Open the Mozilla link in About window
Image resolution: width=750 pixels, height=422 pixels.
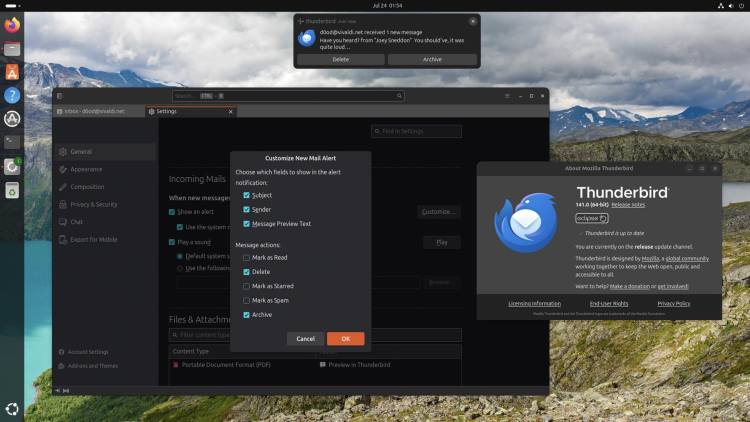(650, 259)
